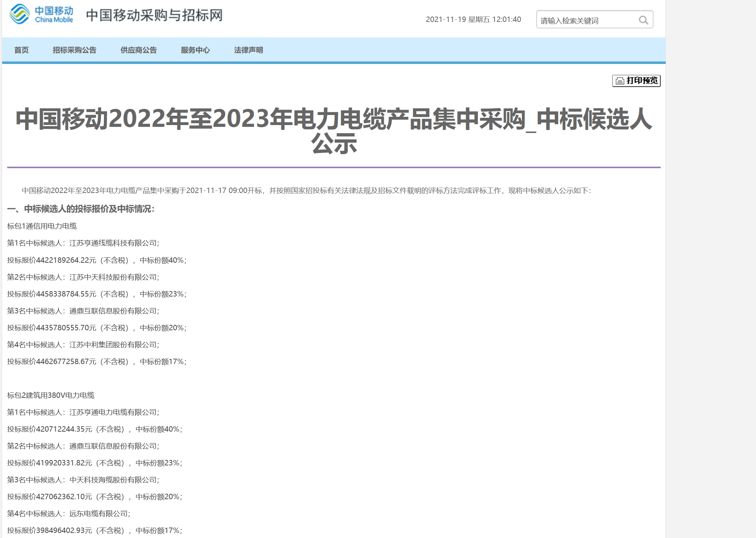Click the China Mobile logo
756x538 pixels.
41,14
